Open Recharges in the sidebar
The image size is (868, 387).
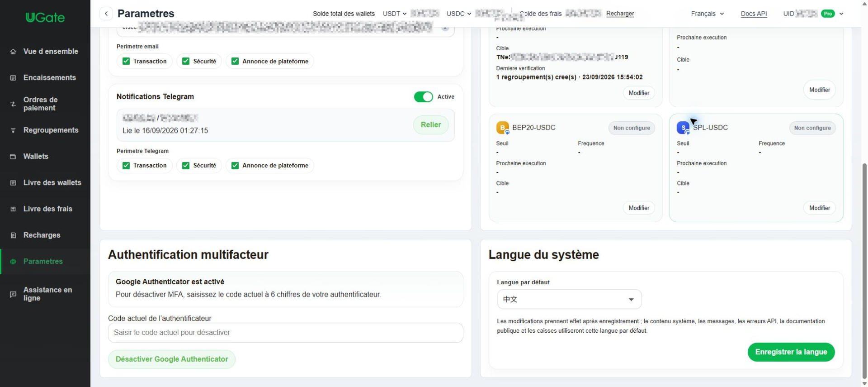click(x=45, y=235)
